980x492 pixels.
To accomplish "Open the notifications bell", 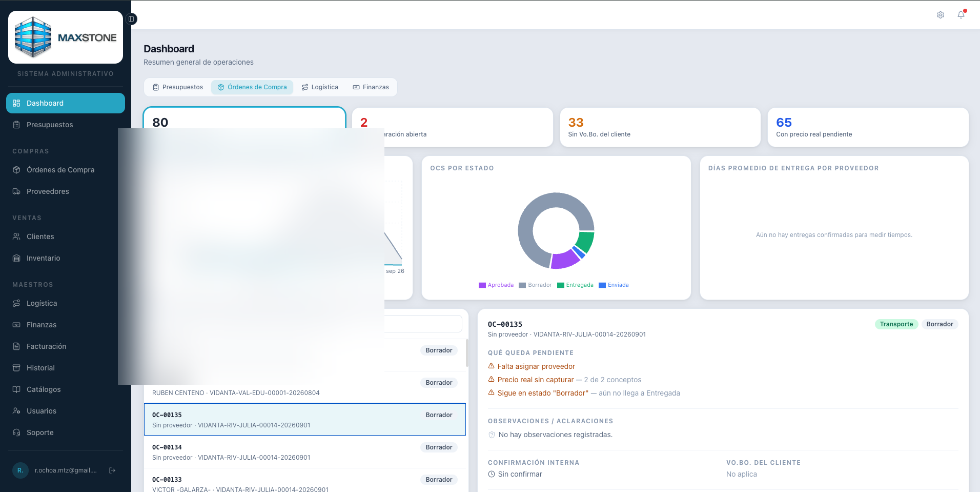I will 961,15.
